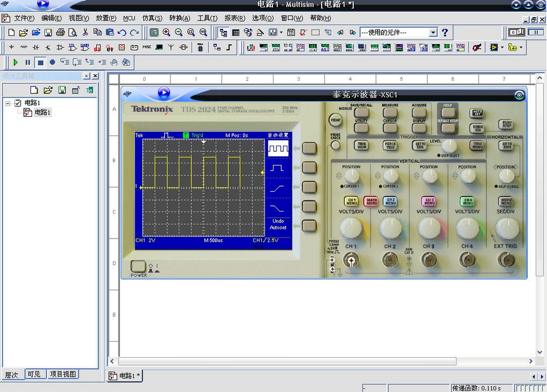547x392 pixels.
Task: Click the AUTO SET oscilloscope button
Action: tap(477, 113)
